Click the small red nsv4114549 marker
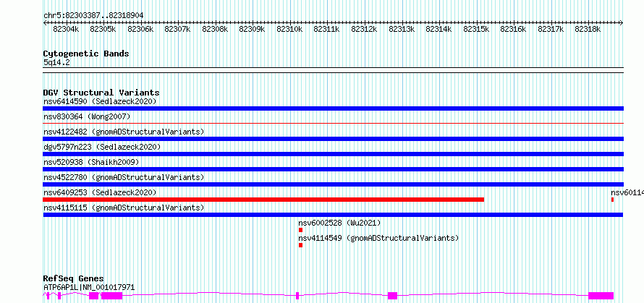 [300, 245]
